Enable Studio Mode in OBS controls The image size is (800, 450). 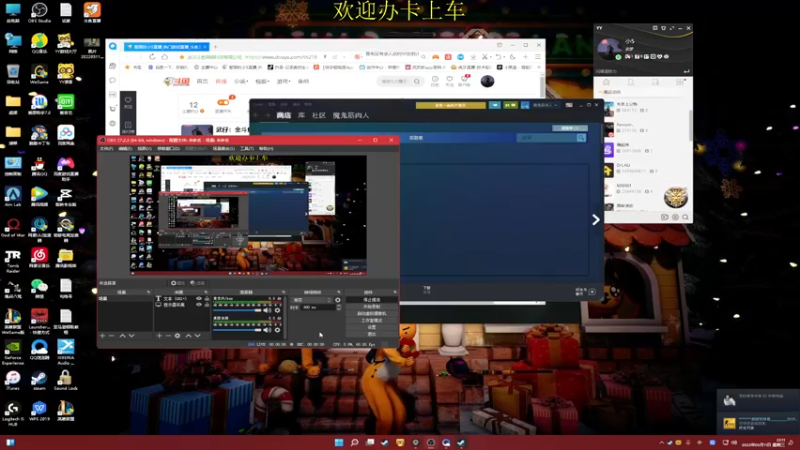coord(371,320)
